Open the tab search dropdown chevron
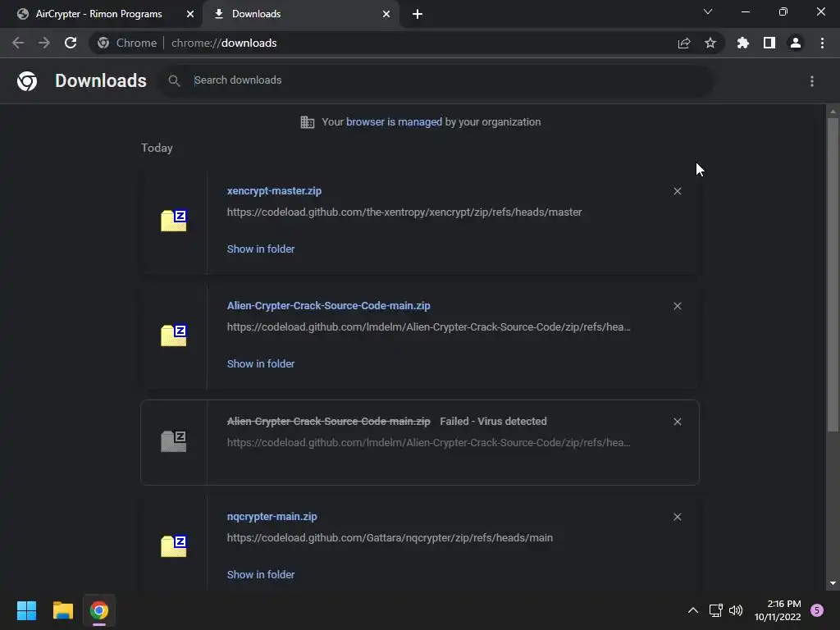840x630 pixels. click(708, 11)
